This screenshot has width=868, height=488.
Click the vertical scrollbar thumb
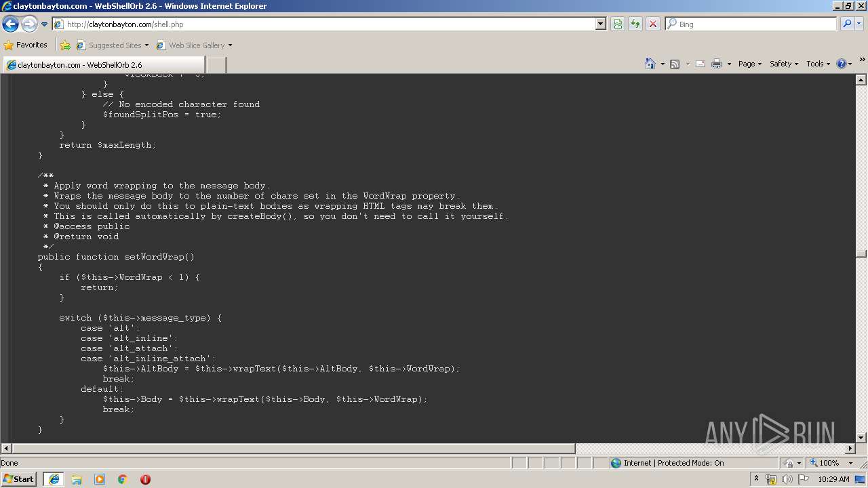pyautogui.click(x=861, y=253)
